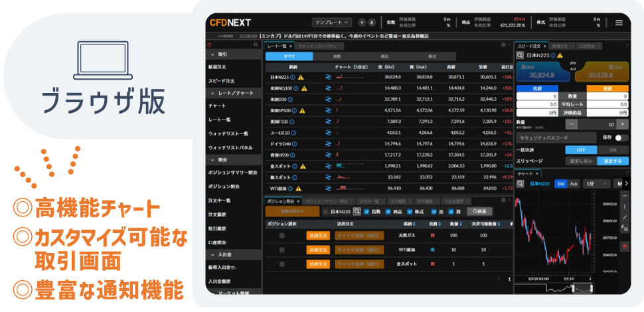This screenshot has width=644, height=312.
Task: Click chart toolbar right arrow
Action: pos(625,183)
